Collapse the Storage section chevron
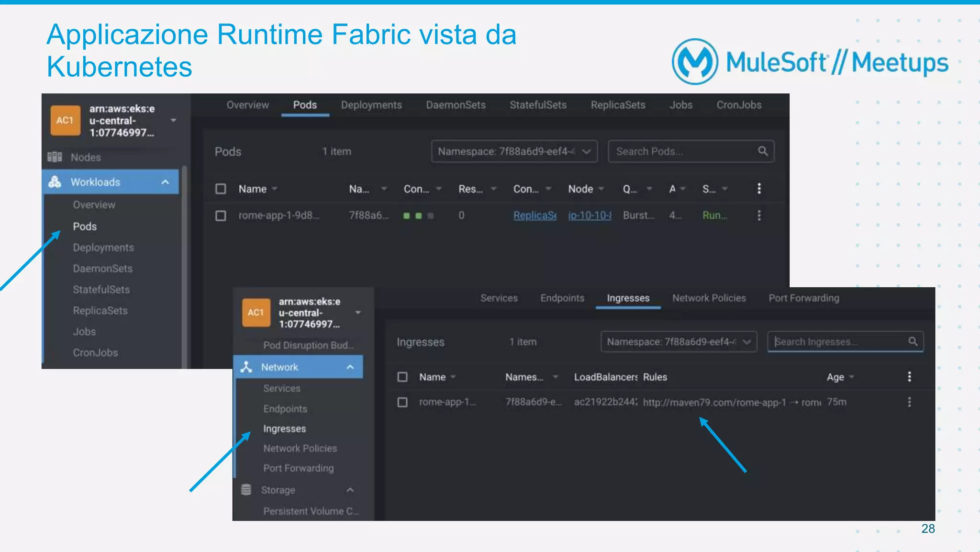The width and height of the screenshot is (980, 552). tap(350, 490)
